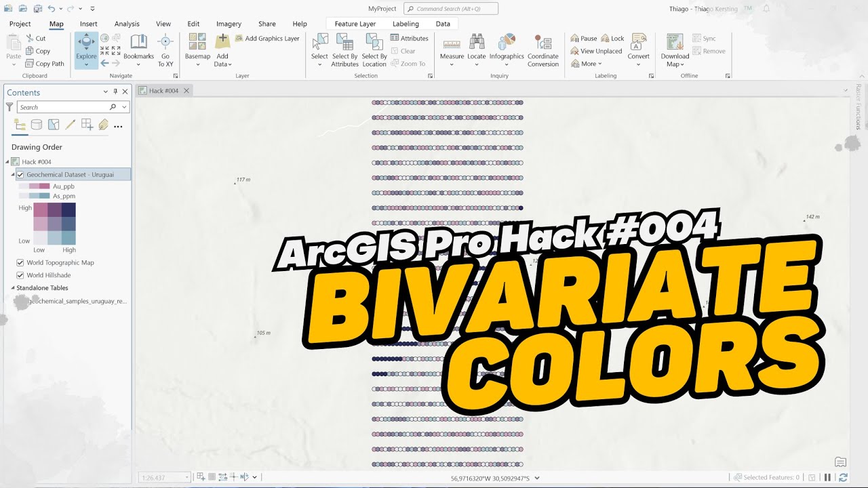Click the Au_ppb color ramp swatch

[x=35, y=186]
